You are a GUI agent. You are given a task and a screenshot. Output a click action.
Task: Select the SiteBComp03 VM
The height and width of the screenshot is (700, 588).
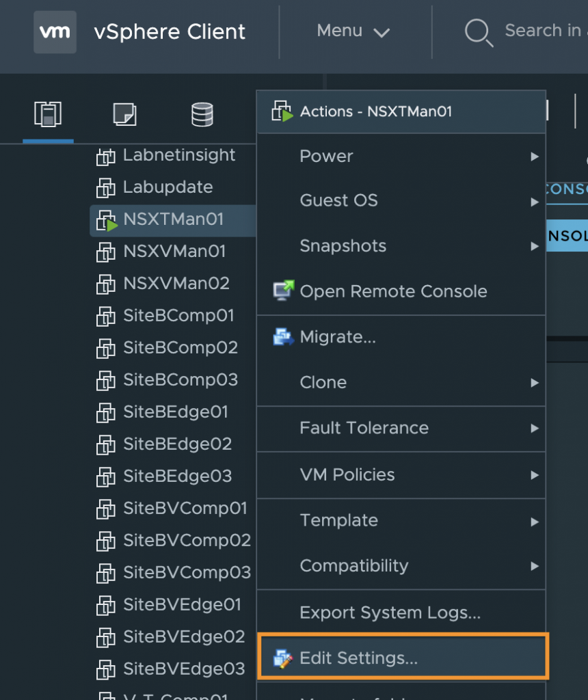(x=181, y=380)
